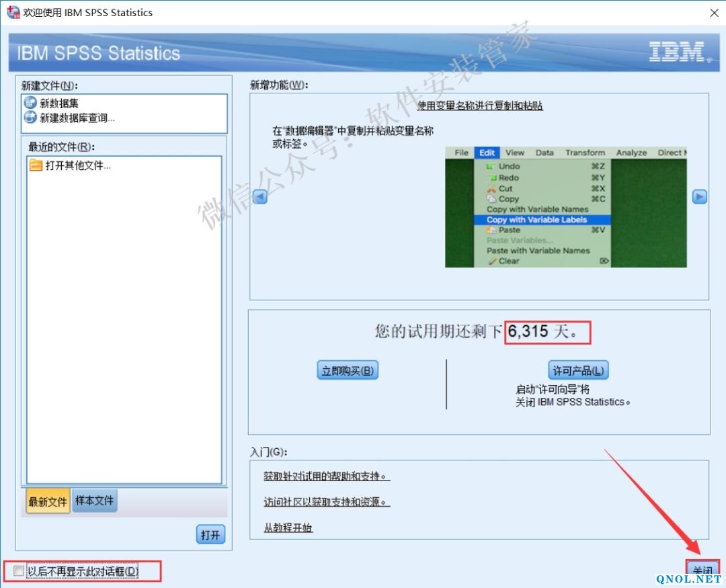Visit 访问社区以获取支持和资源 link

tap(327, 502)
